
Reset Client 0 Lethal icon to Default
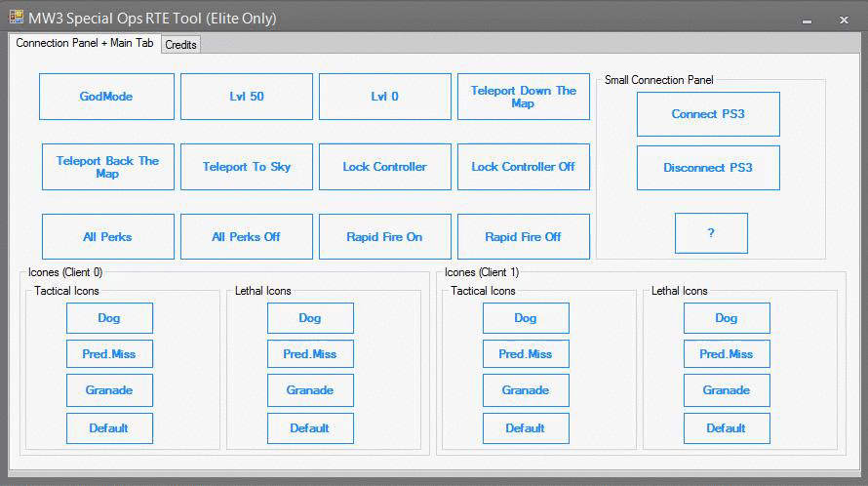[310, 428]
